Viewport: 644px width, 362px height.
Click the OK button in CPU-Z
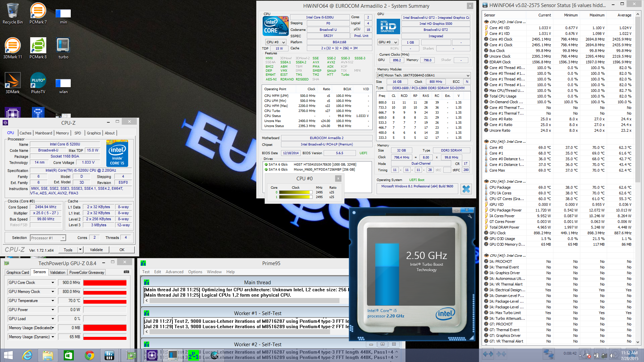pyautogui.click(x=122, y=250)
